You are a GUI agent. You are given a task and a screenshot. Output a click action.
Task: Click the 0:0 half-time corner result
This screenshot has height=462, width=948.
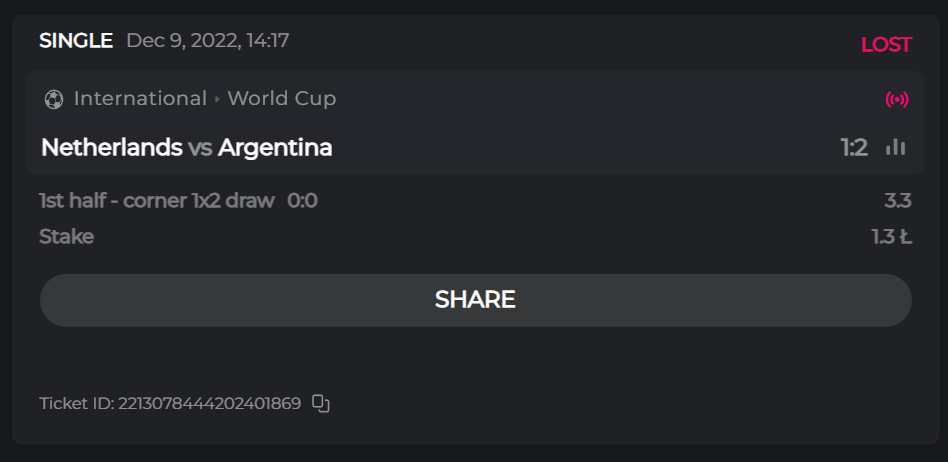click(x=302, y=201)
